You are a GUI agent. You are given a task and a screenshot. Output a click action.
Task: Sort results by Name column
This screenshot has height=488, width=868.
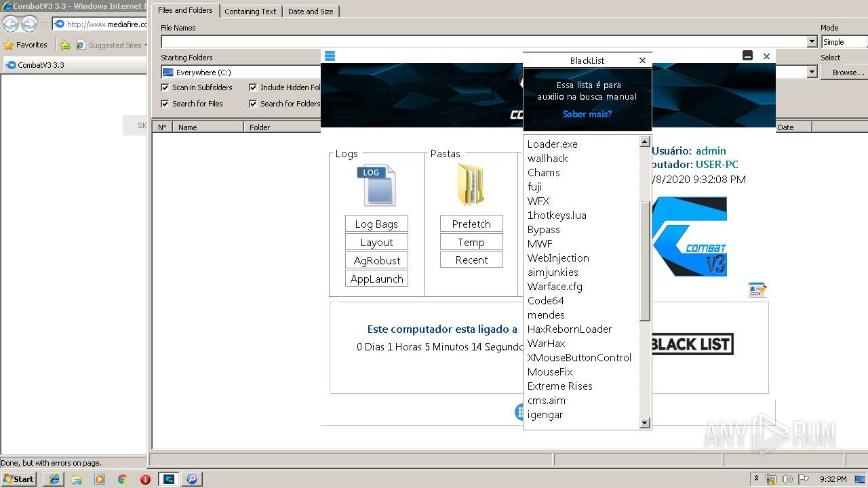click(209, 127)
